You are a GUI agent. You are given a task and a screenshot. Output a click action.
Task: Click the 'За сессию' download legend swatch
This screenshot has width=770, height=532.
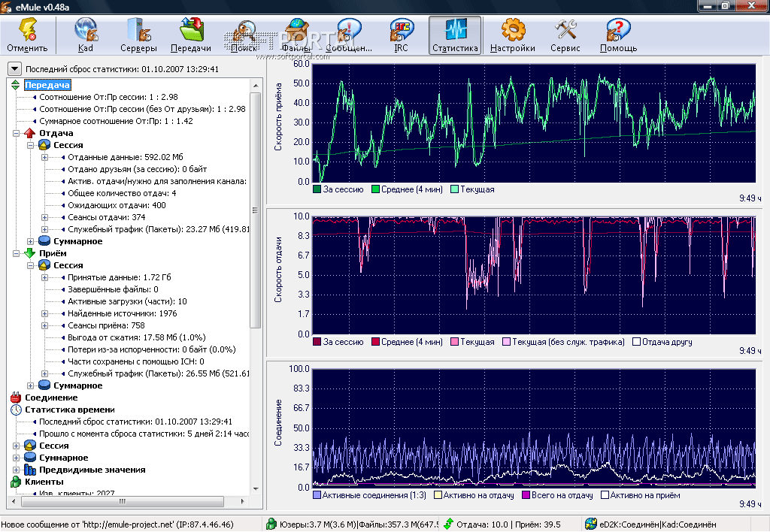[317, 190]
